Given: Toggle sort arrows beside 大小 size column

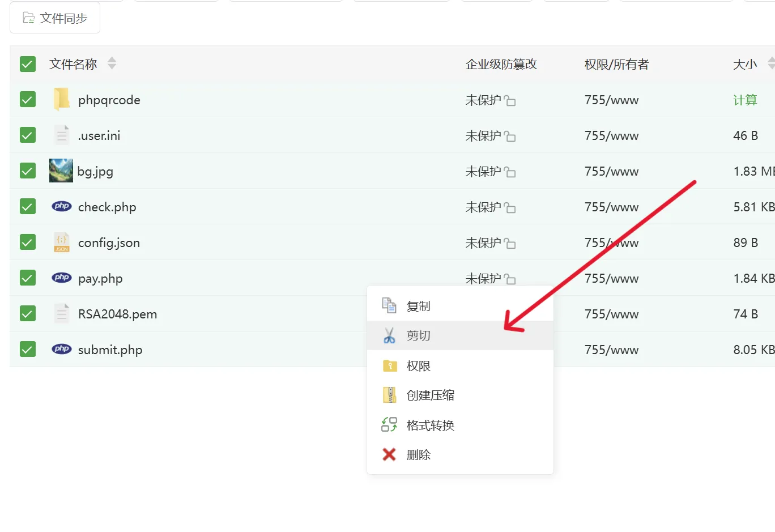Looking at the screenshot, I should (x=771, y=63).
